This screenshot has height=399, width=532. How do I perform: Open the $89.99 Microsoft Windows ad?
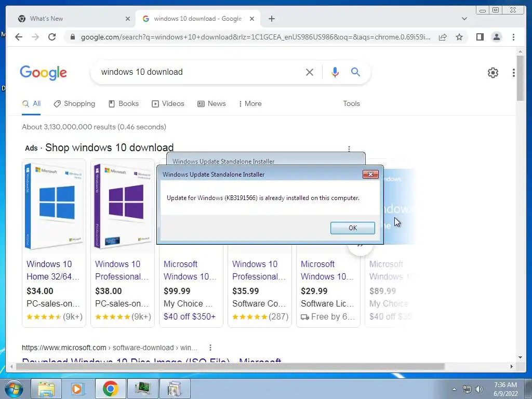coord(390,270)
